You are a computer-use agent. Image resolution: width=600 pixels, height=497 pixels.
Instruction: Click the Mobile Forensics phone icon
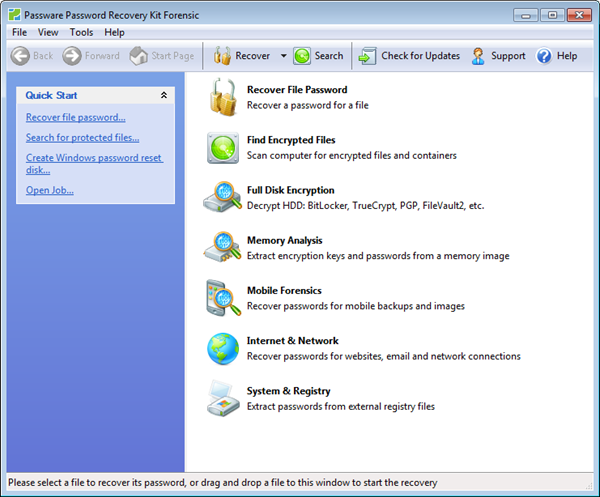[x=223, y=298]
